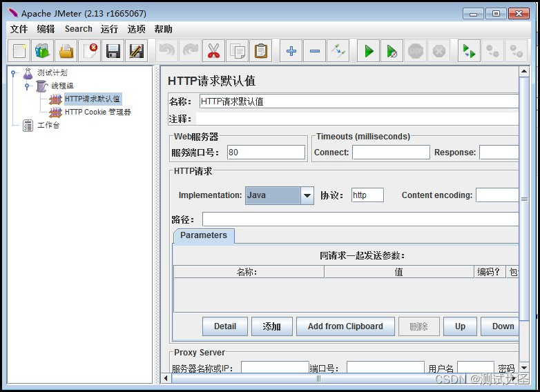Click the Expand All plus icon
The image size is (540, 392).
tap(291, 51)
